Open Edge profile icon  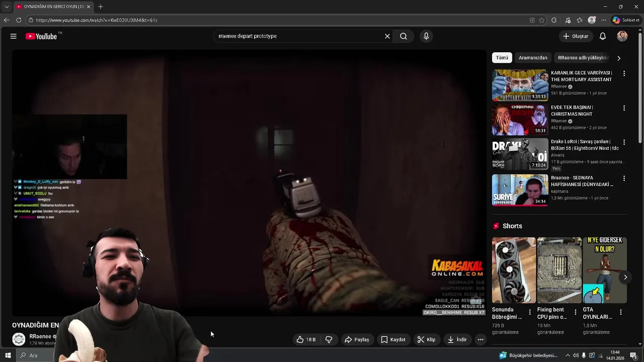[592, 20]
